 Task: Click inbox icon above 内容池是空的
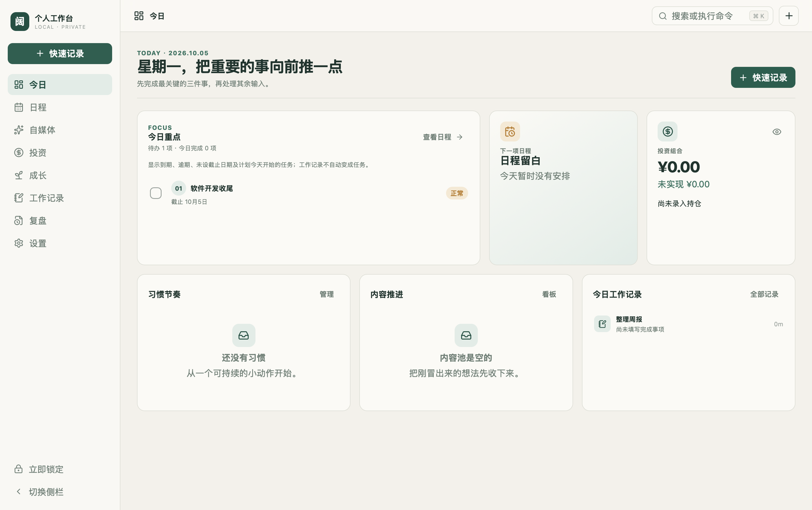coord(466,335)
